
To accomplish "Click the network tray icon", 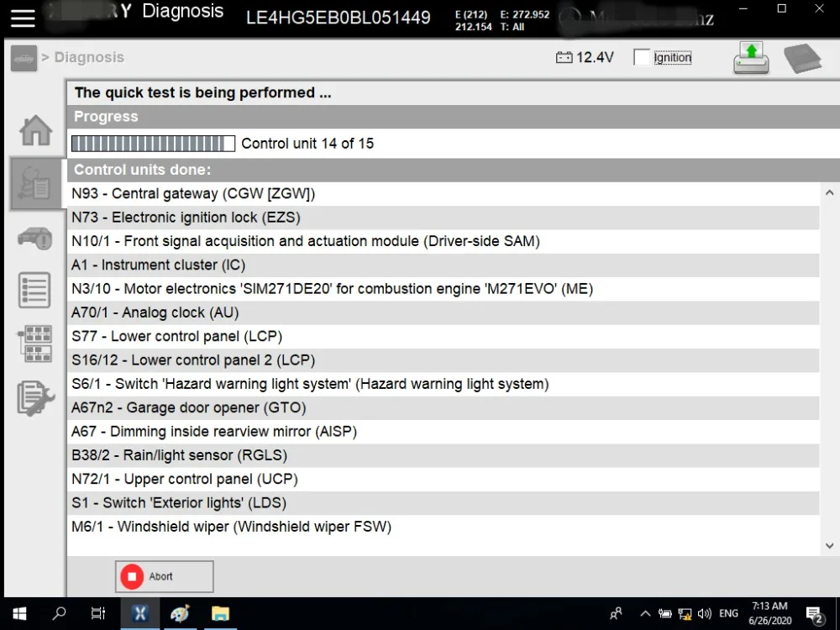I will (x=685, y=614).
